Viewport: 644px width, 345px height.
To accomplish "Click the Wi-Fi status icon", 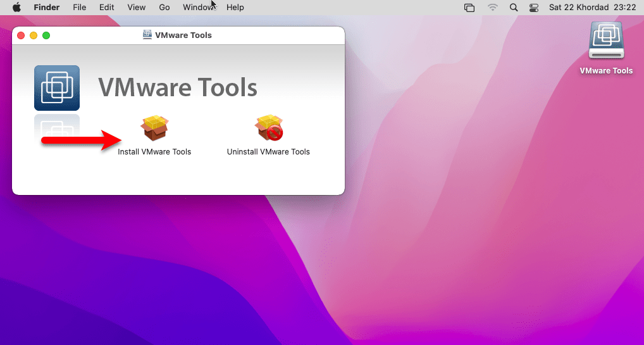I will pos(492,8).
